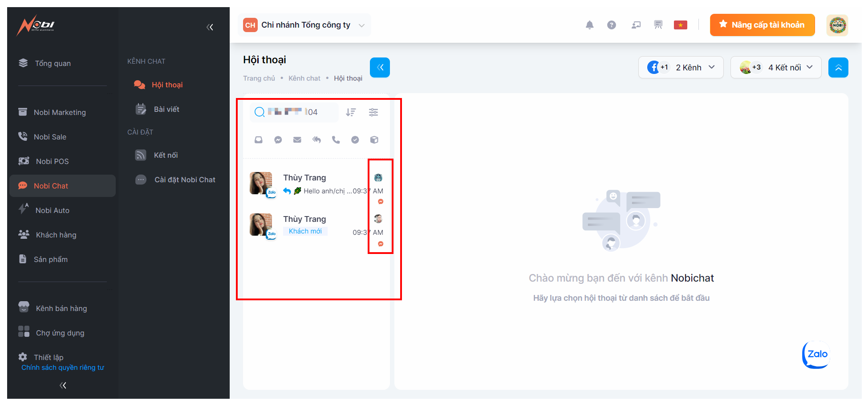This screenshot has height=405, width=868.
Task: Filter conversations by phone call icon
Action: tap(336, 140)
